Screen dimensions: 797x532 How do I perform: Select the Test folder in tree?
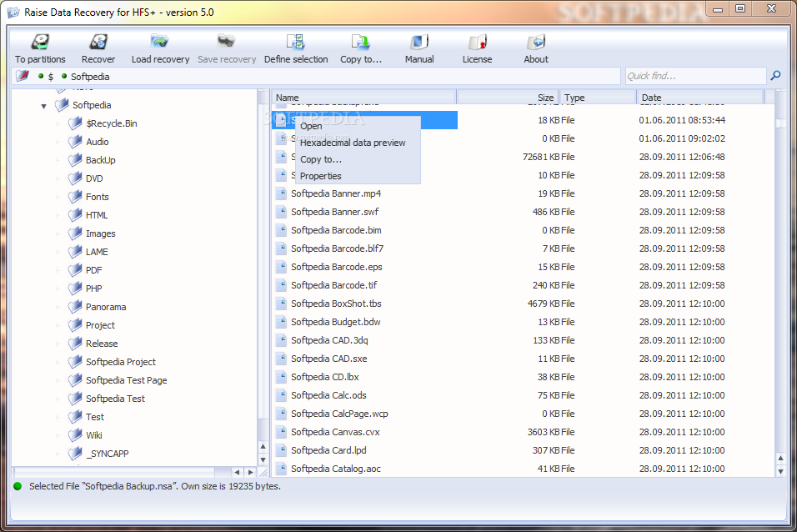click(x=94, y=417)
